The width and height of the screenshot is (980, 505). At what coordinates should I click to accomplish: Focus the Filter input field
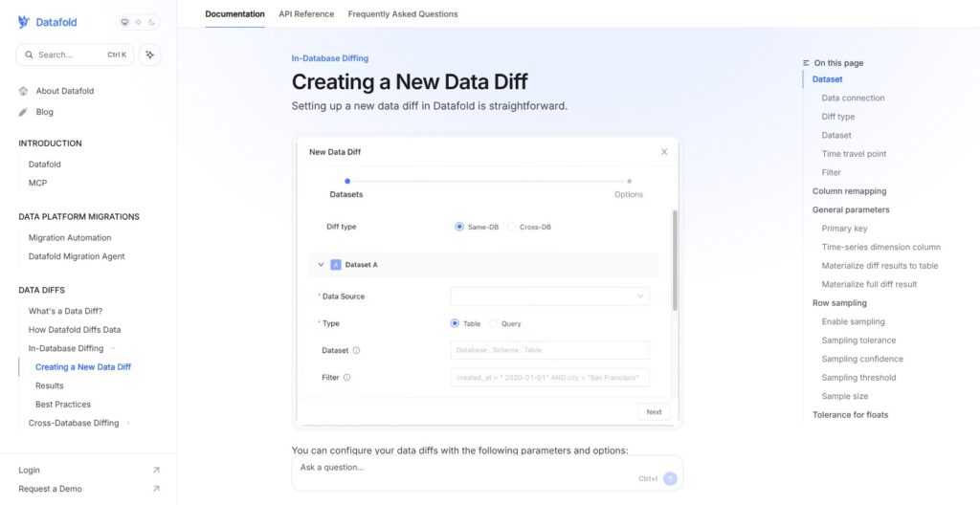[549, 378]
